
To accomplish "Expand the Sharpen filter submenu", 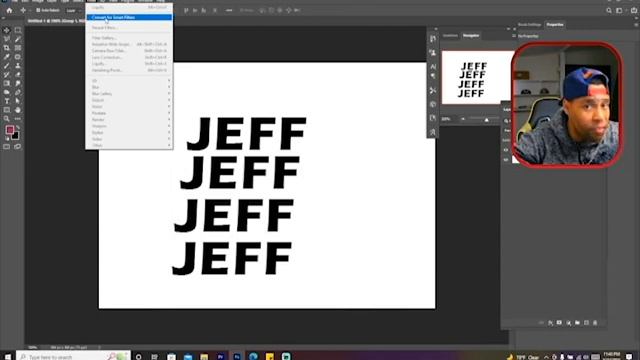I will click(130, 126).
